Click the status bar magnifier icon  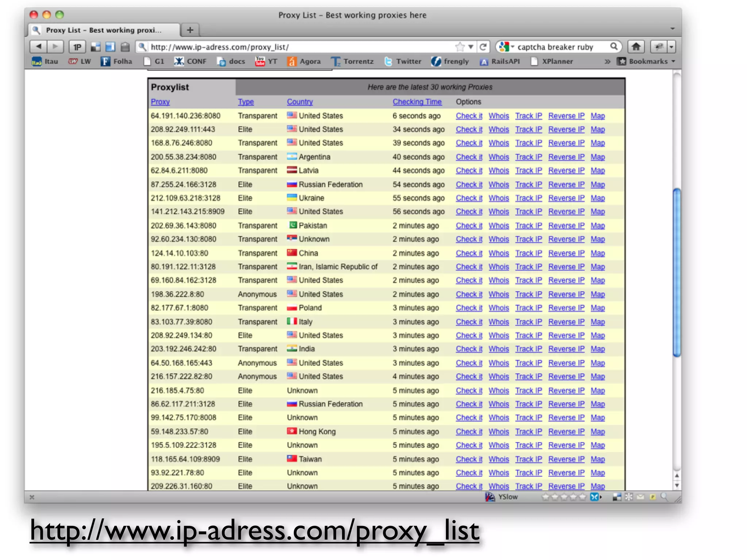pyautogui.click(x=665, y=497)
